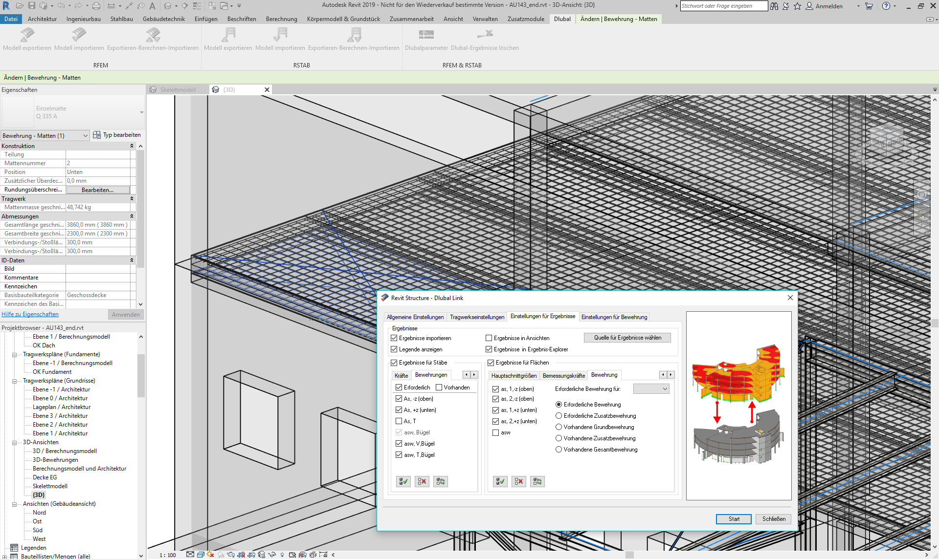Click the Start button in the Dlubal dialog
Image resolution: width=939 pixels, height=560 pixels.
(734, 519)
